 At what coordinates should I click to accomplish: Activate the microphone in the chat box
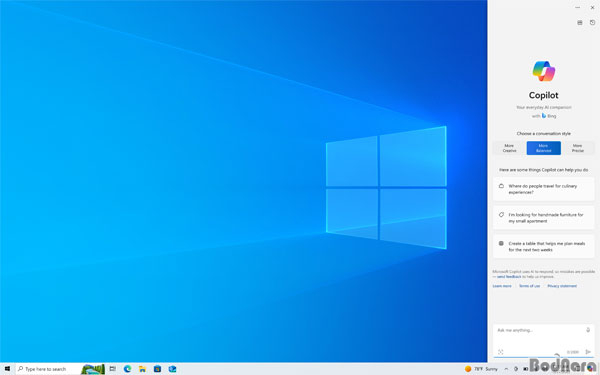coord(588,330)
